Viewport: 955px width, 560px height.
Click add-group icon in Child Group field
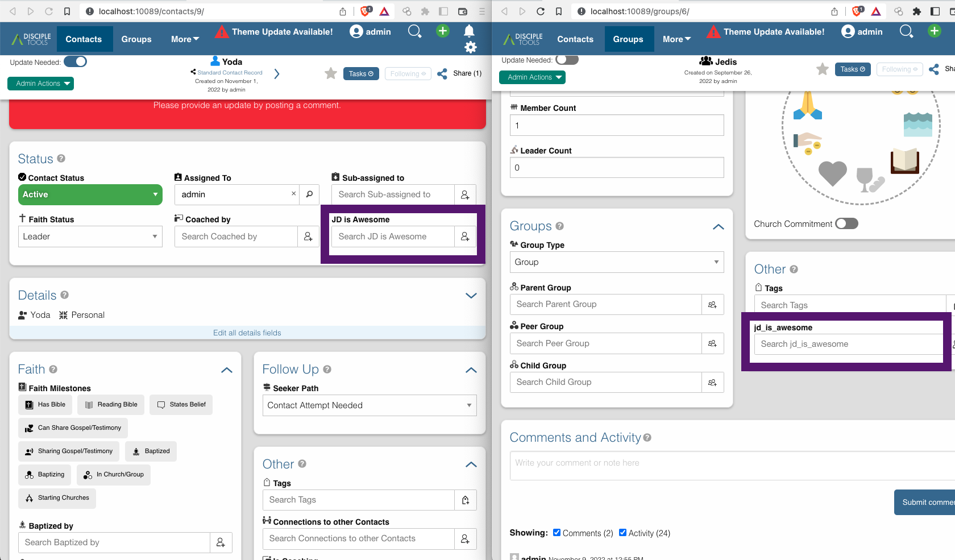(x=713, y=383)
